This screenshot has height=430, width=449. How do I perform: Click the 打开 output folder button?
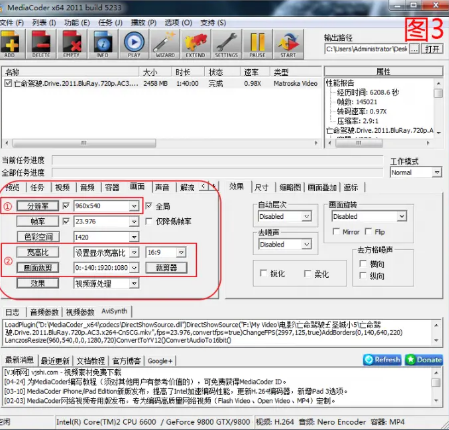432,49
